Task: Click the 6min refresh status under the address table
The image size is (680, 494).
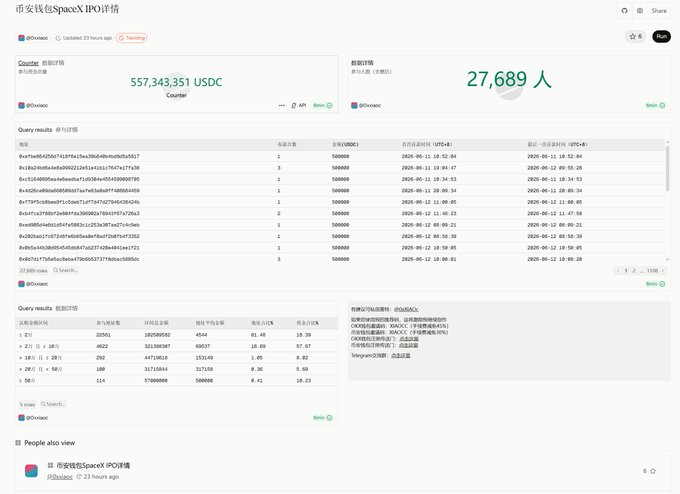Action: 655,284
